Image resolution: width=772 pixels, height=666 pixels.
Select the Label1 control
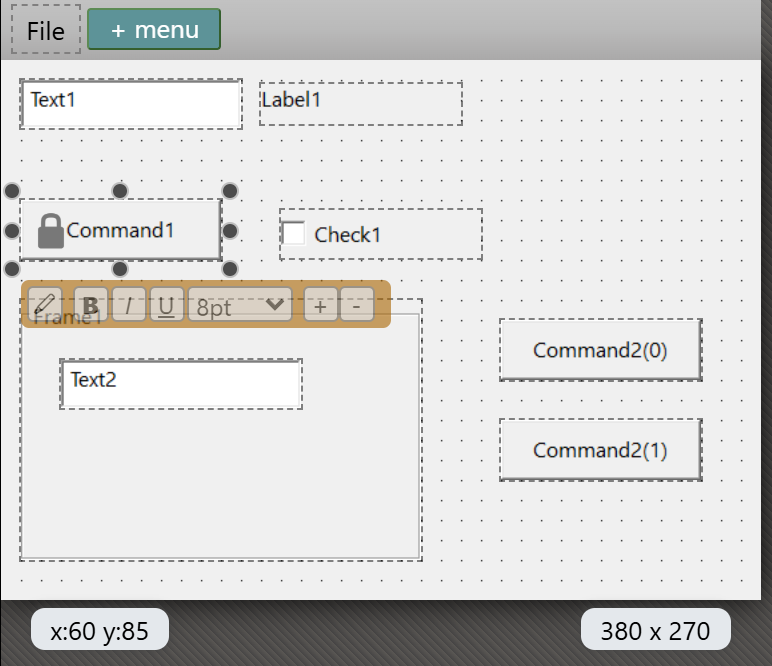[x=361, y=103]
